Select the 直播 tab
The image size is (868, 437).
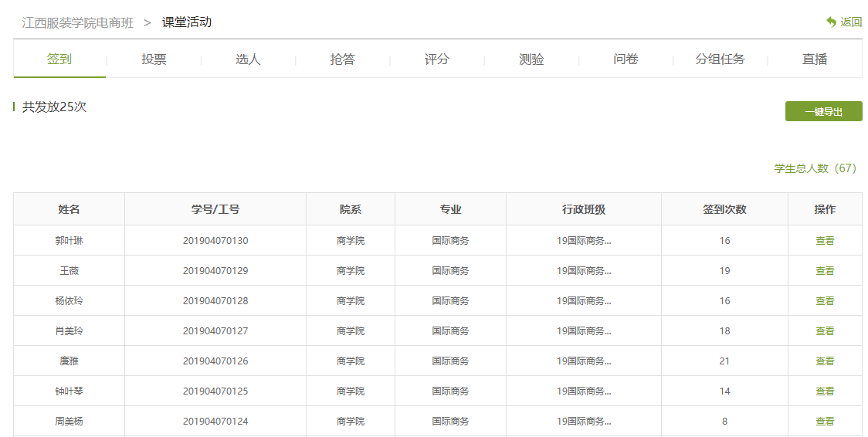[x=815, y=59]
